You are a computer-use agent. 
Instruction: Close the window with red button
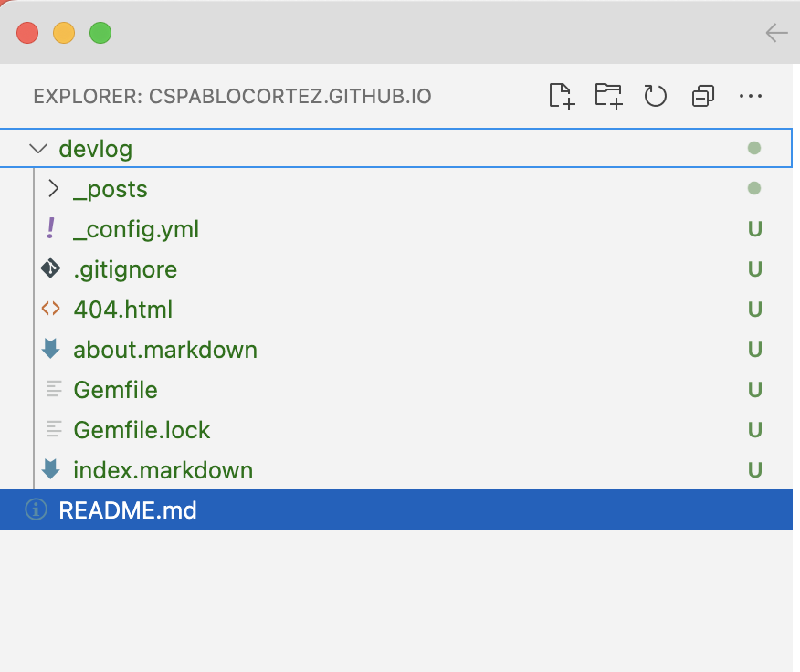click(27, 33)
